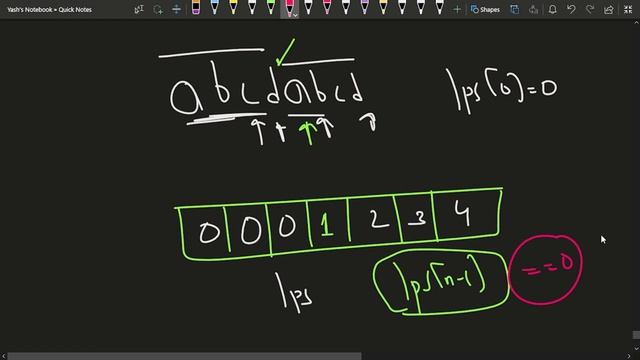Viewport: 640px width, 360px height.
Task: Select the yellow pen next to the blue pen
Action: 233,8
